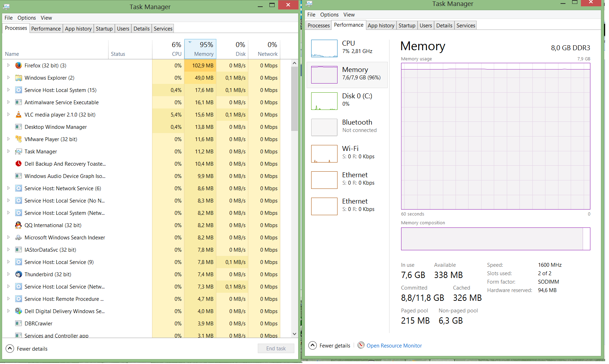
Task: Open the Options menu in left window
Action: pos(27,18)
